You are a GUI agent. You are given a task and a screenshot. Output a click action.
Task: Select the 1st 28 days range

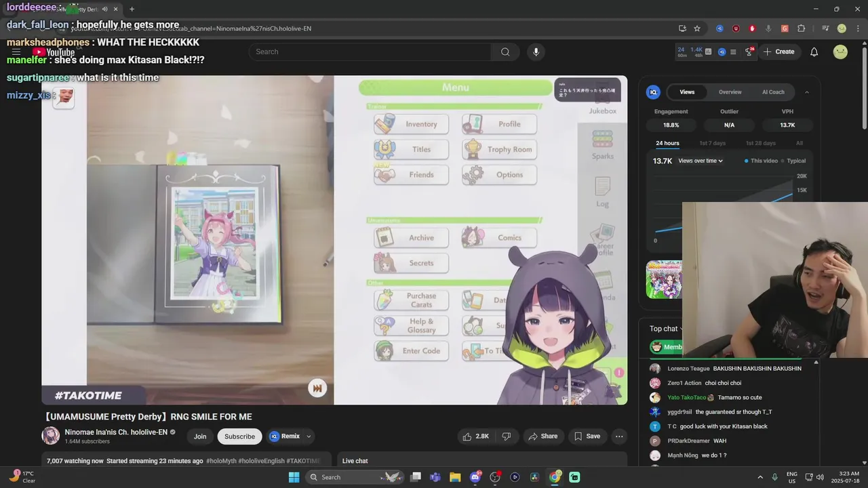[760, 143]
